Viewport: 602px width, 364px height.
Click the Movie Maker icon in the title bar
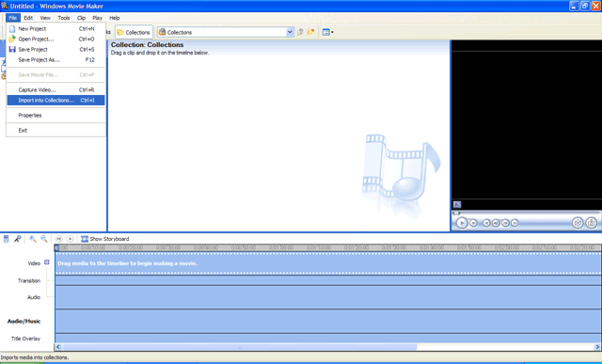coord(4,6)
